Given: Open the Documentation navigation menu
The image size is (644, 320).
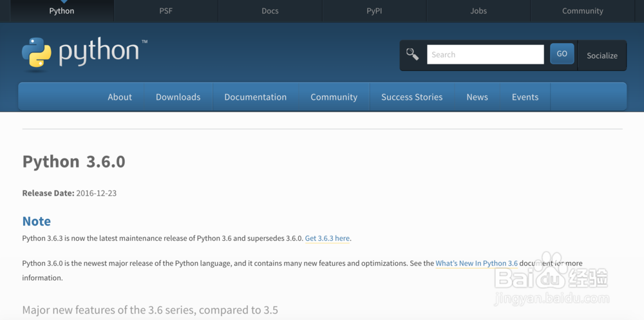Looking at the screenshot, I should (x=256, y=97).
